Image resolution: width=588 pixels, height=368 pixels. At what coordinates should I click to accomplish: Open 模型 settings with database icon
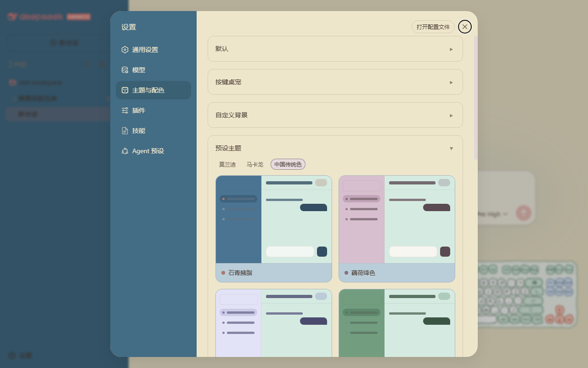click(153, 70)
